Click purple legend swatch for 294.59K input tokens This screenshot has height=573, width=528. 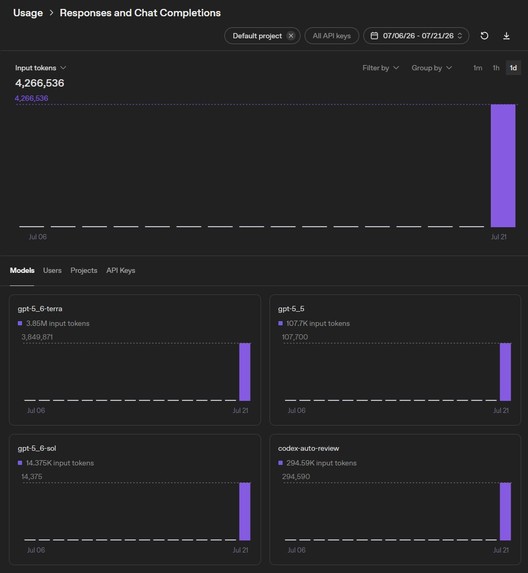tap(280, 463)
